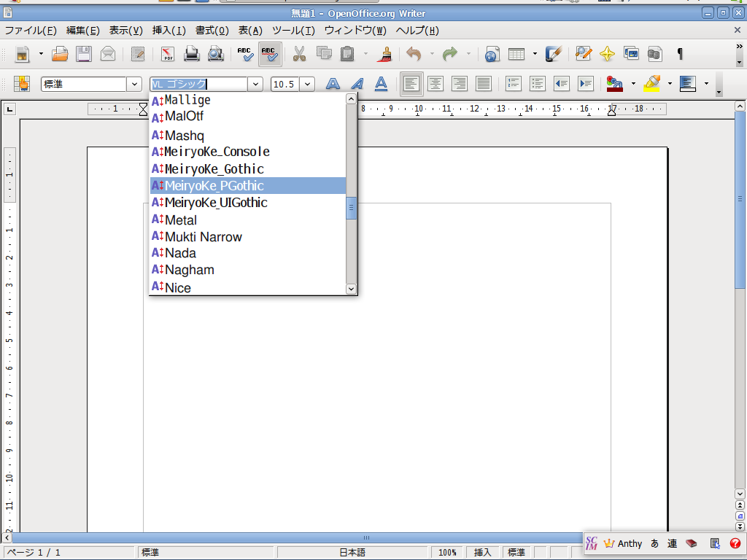Export directly as PDF

click(x=167, y=54)
